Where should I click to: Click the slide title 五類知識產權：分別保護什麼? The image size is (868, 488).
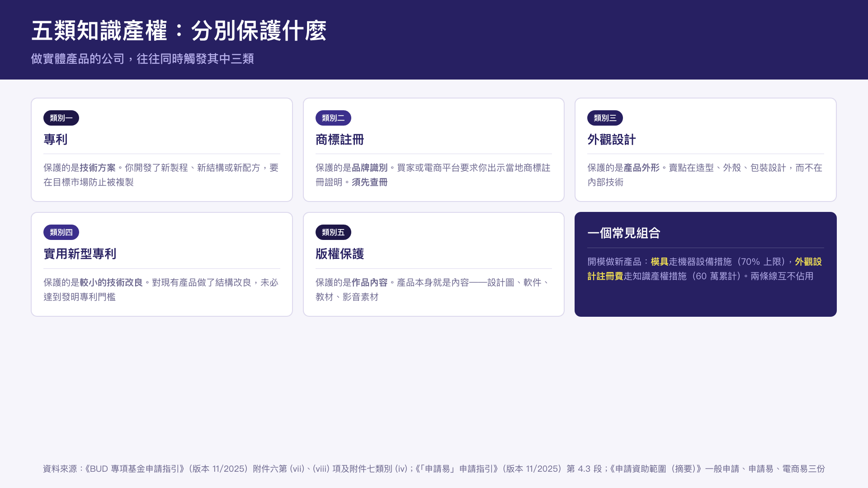[x=179, y=31]
